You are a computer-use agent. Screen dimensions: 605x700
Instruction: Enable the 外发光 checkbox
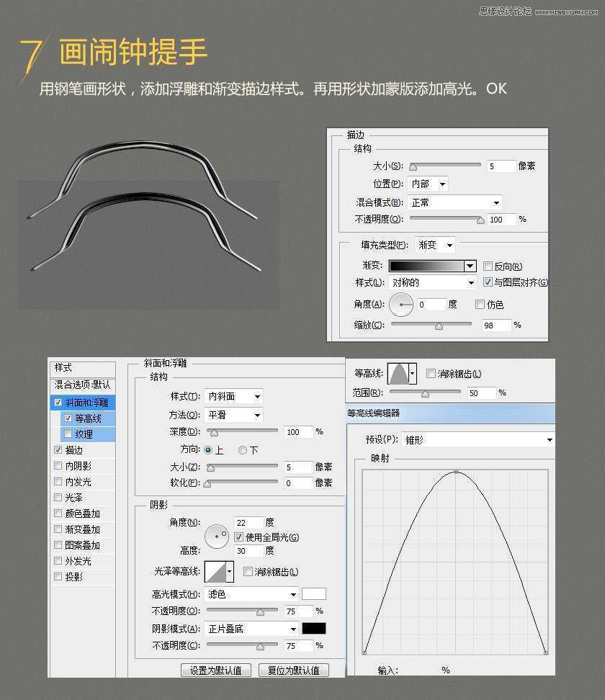click(x=58, y=560)
